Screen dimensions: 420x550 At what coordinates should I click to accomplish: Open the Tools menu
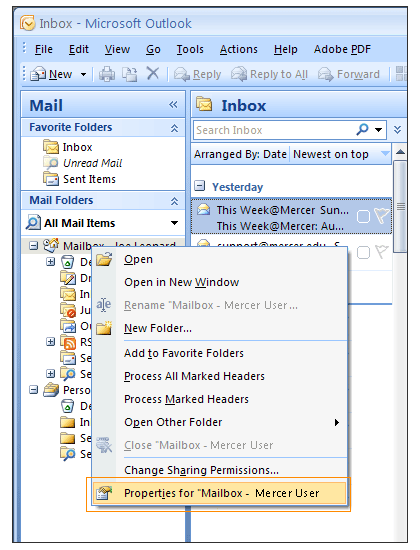(190, 49)
